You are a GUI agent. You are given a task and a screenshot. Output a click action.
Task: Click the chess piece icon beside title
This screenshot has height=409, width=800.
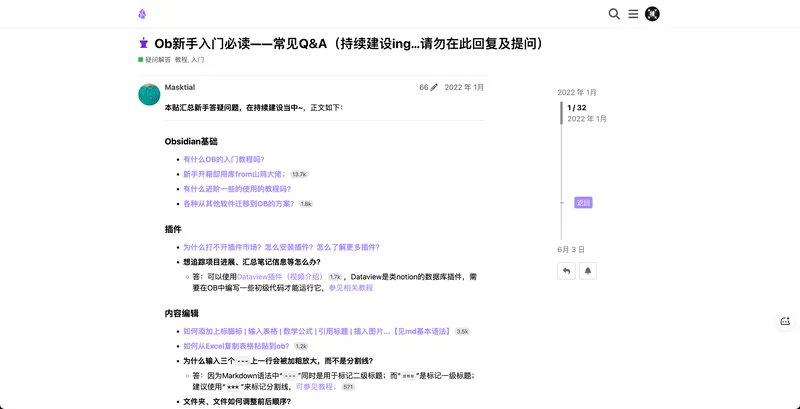click(144, 43)
